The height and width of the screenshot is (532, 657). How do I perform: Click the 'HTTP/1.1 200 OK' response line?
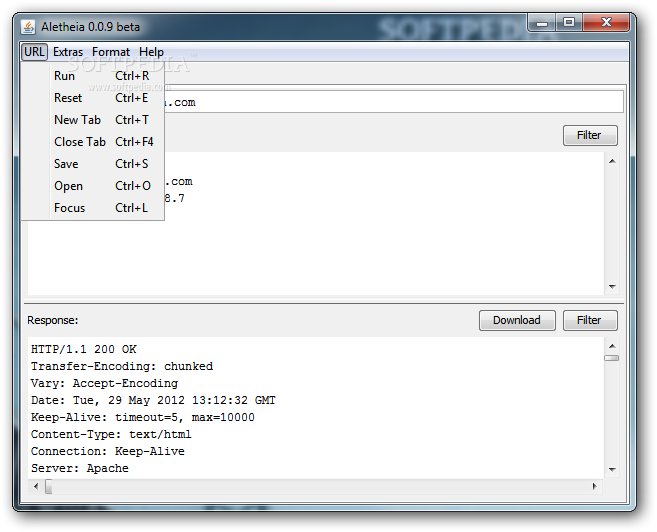pos(84,349)
